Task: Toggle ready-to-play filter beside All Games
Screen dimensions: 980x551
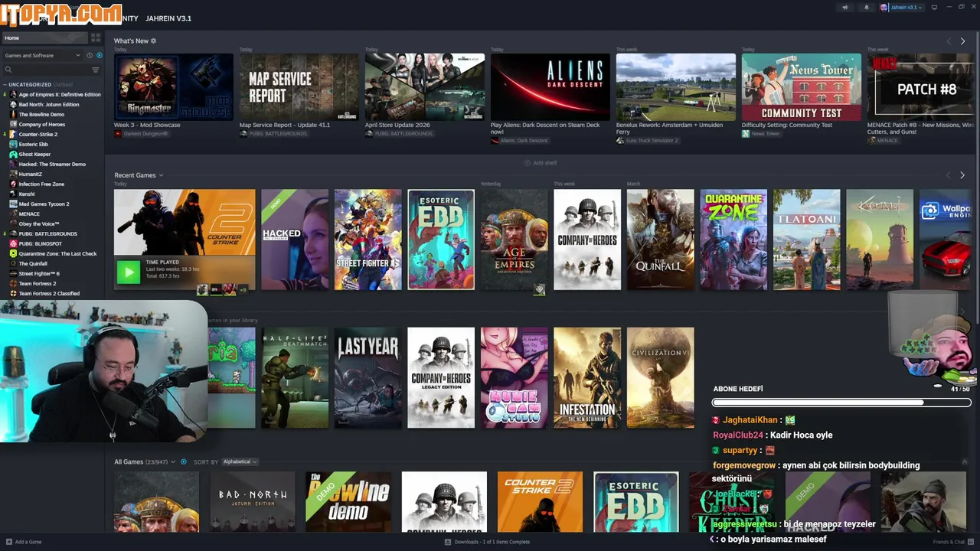Action: [184, 461]
